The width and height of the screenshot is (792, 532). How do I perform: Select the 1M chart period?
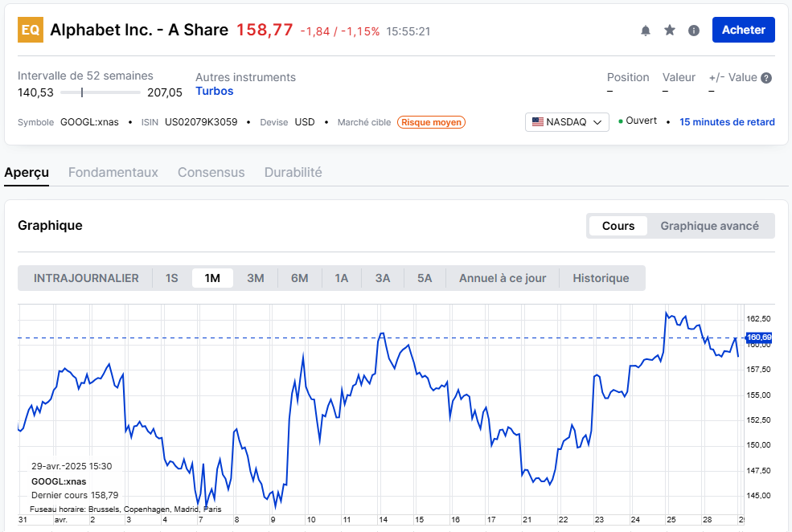(x=212, y=278)
